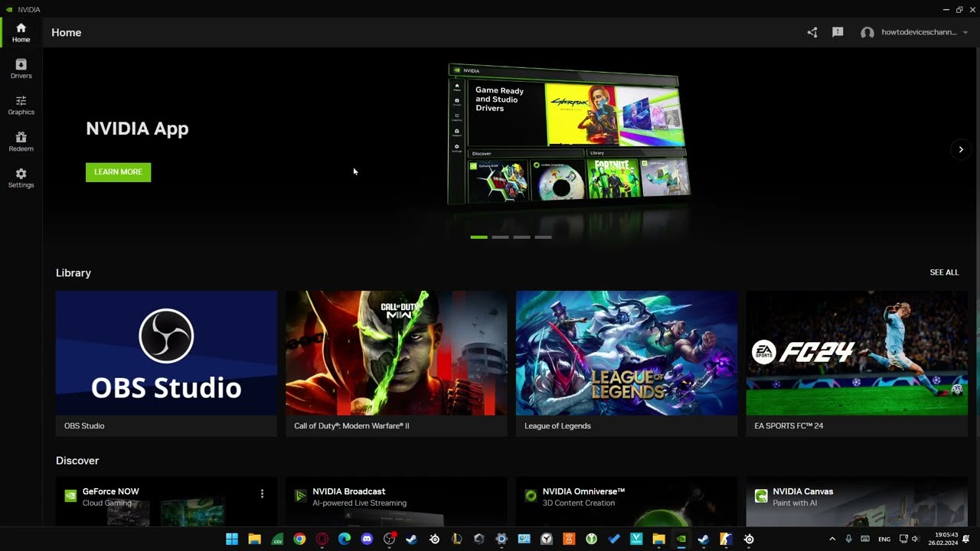980x551 pixels.
Task: Expand the howtodeviceschann account dropdown
Action: pos(965,32)
